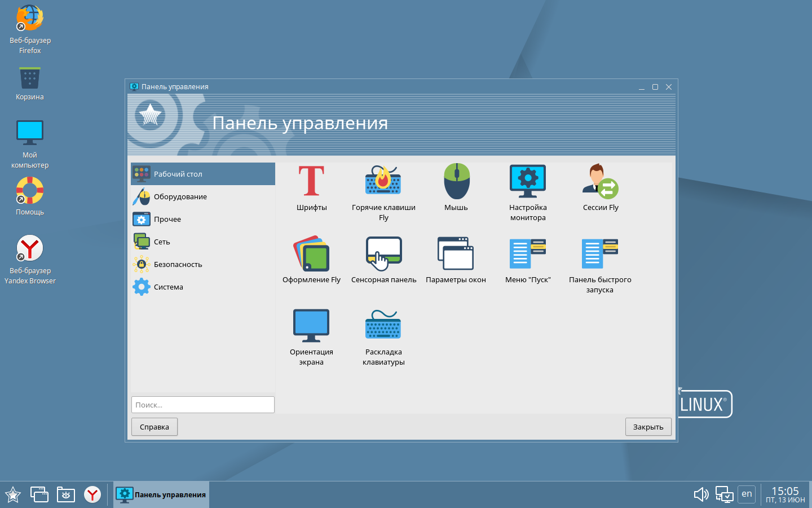812x508 pixels.
Task: Click Панель управления taskbar window button
Action: tap(161, 495)
